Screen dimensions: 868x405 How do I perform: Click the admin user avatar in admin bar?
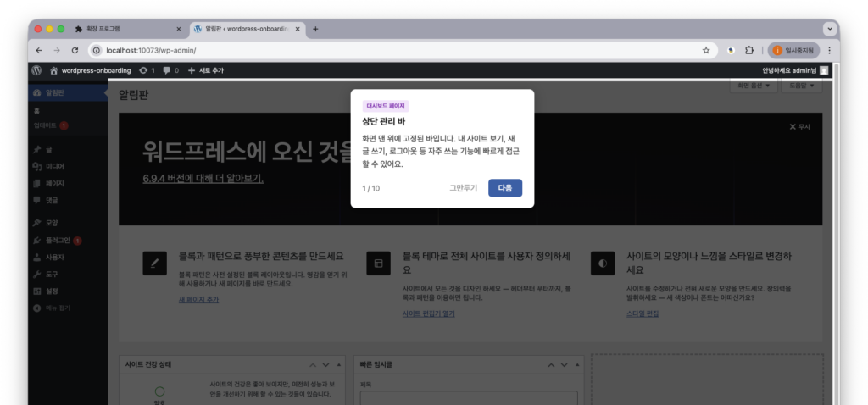point(824,70)
